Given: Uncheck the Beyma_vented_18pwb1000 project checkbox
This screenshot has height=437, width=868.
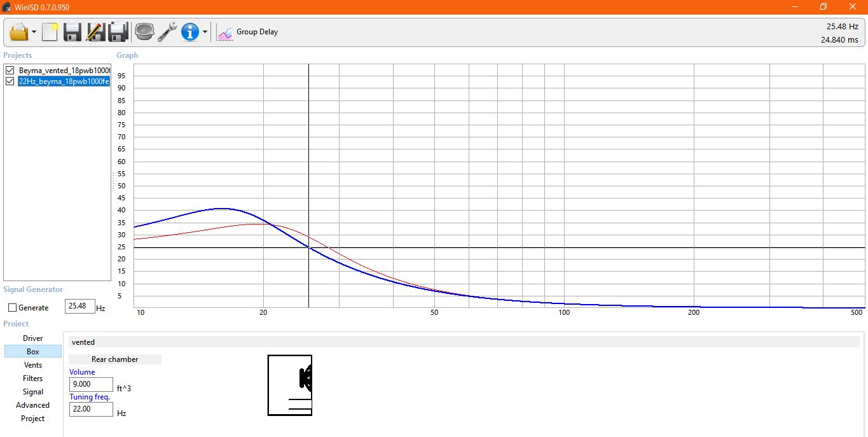Looking at the screenshot, I should [x=10, y=70].
